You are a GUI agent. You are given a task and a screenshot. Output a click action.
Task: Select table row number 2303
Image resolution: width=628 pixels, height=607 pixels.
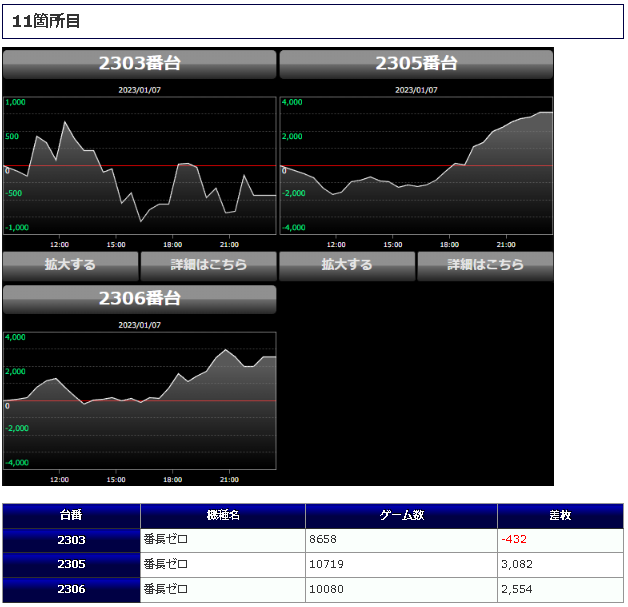coord(71,540)
